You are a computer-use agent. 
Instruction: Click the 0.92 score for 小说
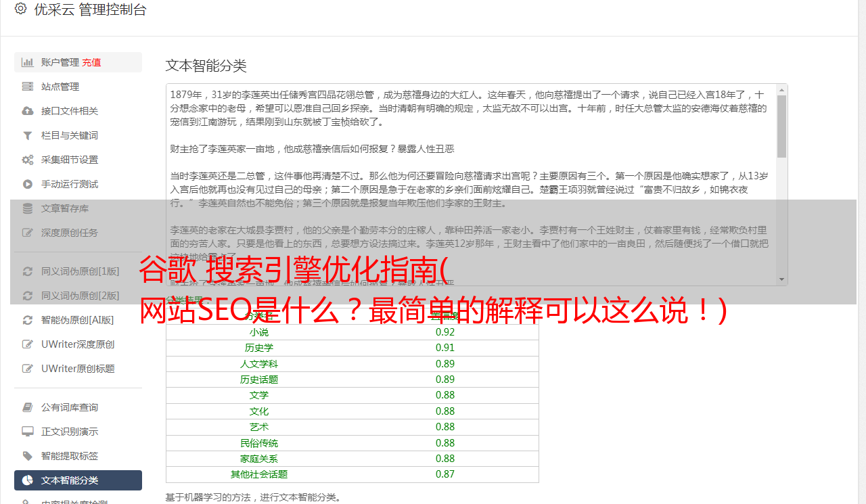pyautogui.click(x=445, y=332)
